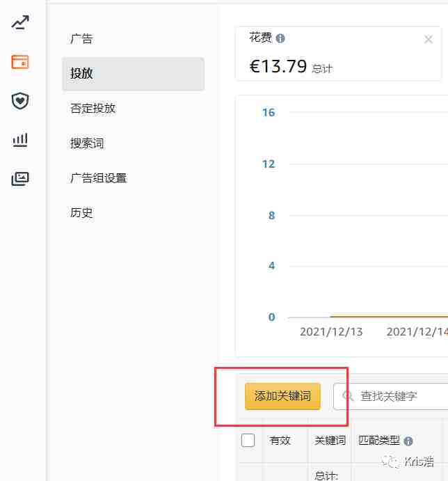
Task: Focus the 查找关键字 search field
Action: tap(391, 396)
